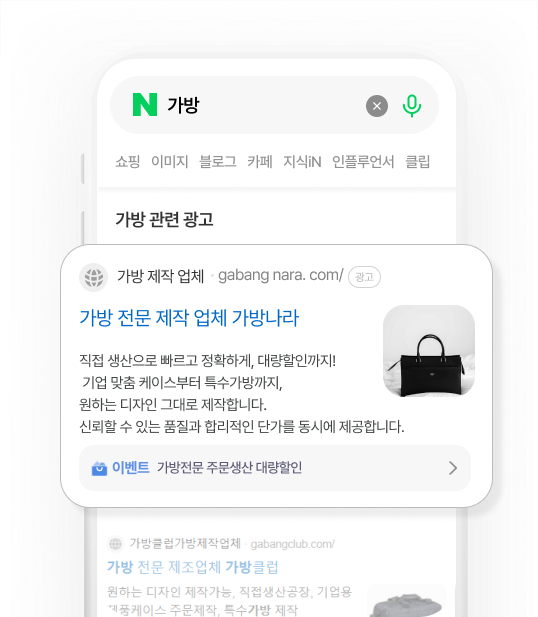Viewport: 538px width, 617px height.
Task: Switch to the 이미지 tab
Action: [170, 161]
